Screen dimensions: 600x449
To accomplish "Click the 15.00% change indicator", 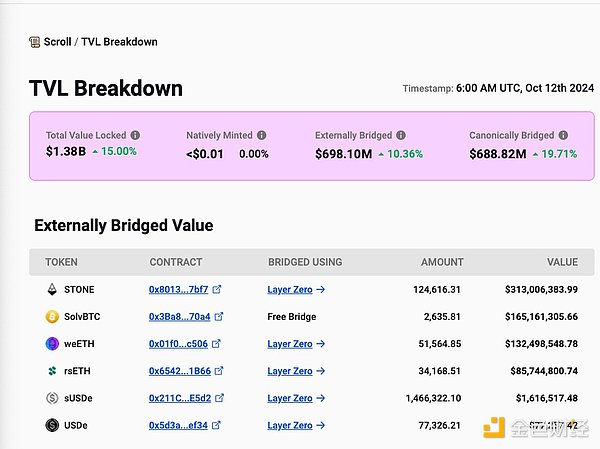I will pyautogui.click(x=114, y=151).
